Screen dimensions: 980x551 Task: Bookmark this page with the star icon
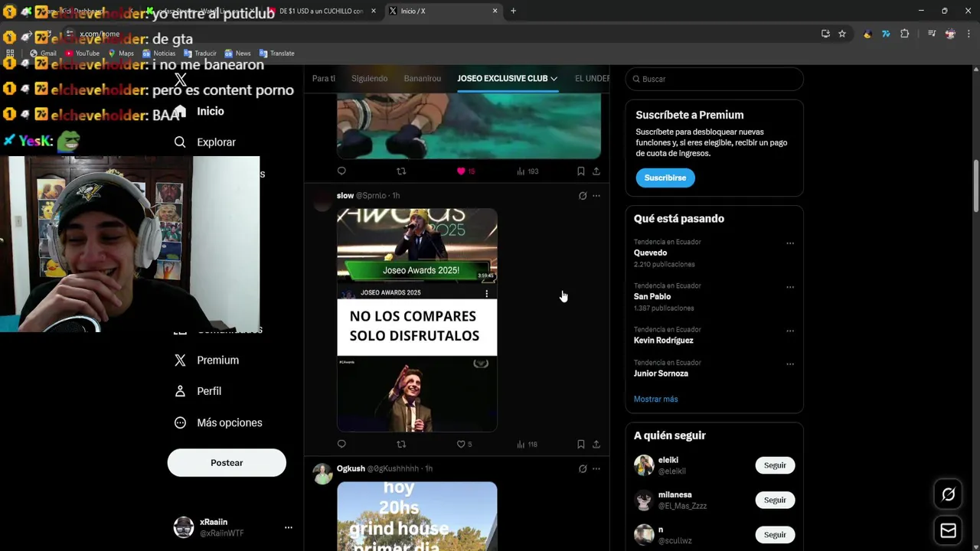click(x=842, y=34)
